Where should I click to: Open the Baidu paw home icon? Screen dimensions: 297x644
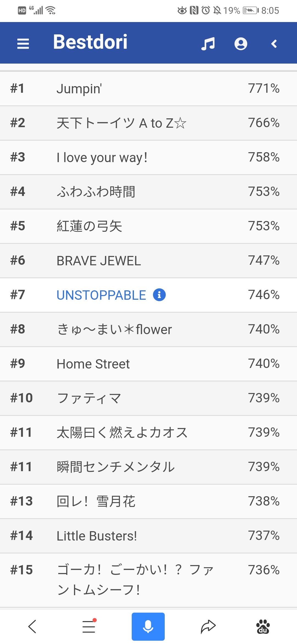coord(263,627)
